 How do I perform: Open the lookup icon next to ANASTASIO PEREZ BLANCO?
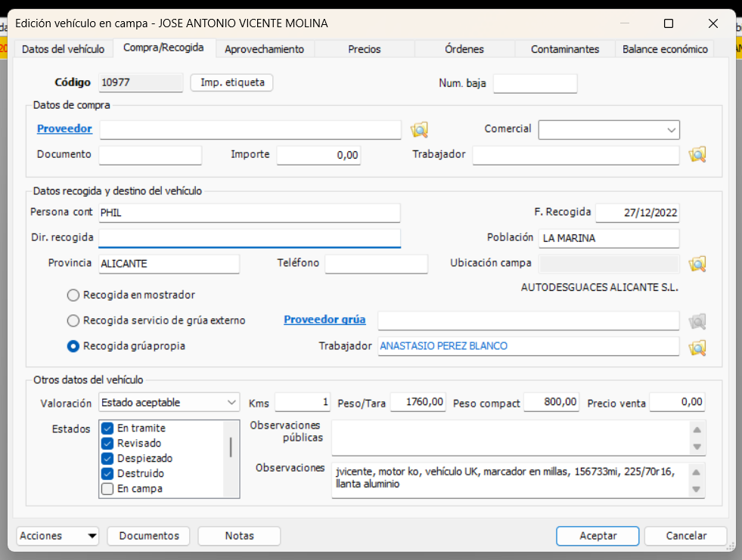[x=697, y=346]
